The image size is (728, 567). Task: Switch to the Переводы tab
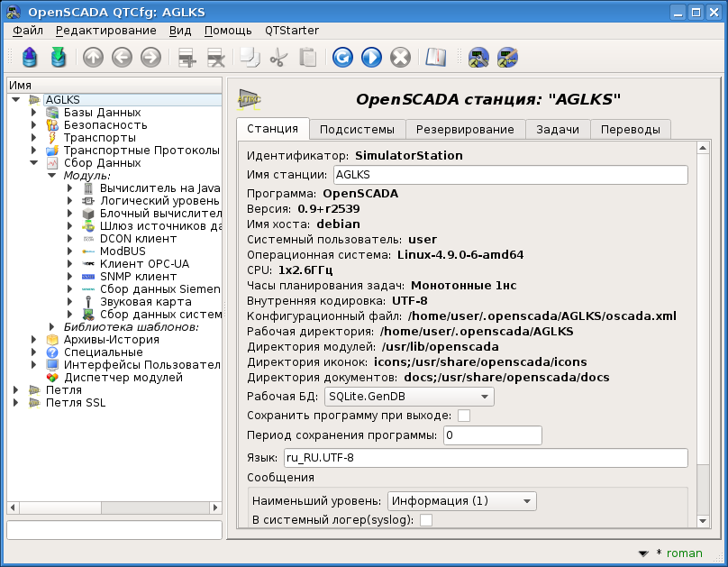[631, 130]
